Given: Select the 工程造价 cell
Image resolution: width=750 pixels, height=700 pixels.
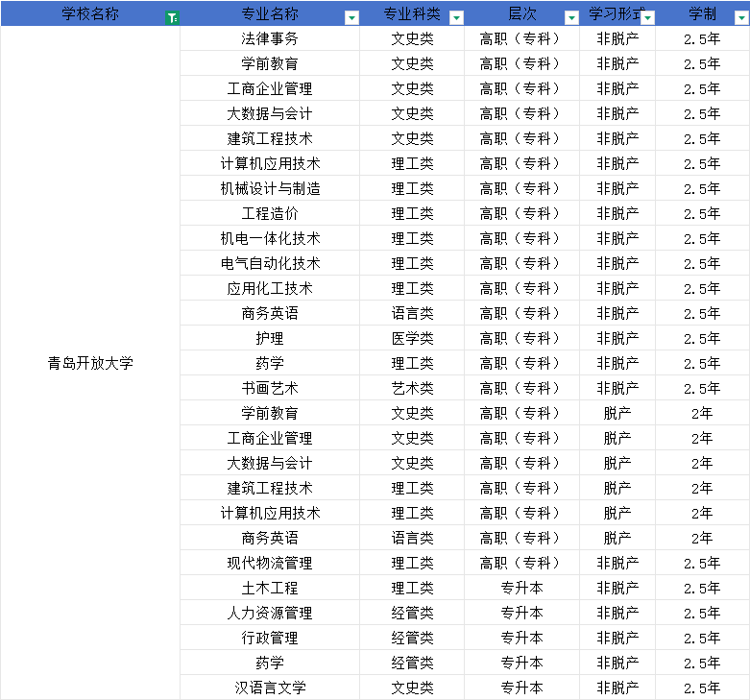Looking at the screenshot, I should (x=270, y=213).
